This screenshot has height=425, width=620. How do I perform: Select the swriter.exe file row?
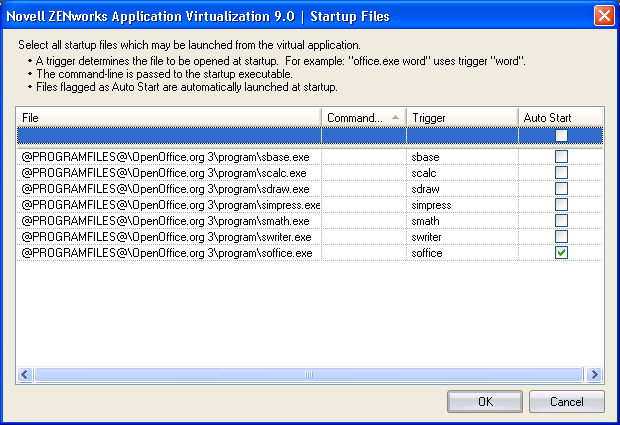coord(166,237)
